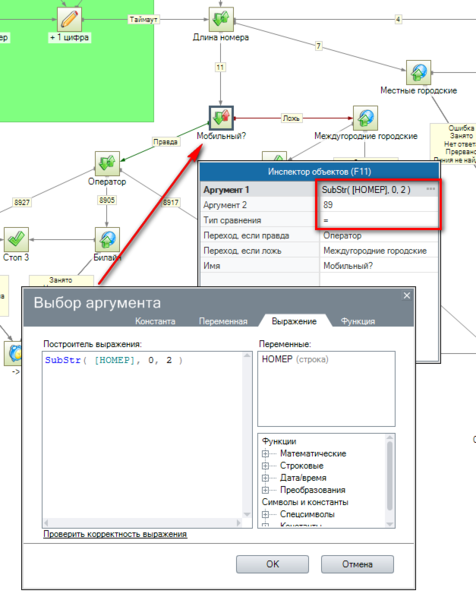Click the 'Тип сравнения' value field
The width and height of the screenshot is (476, 600).
[x=378, y=220]
